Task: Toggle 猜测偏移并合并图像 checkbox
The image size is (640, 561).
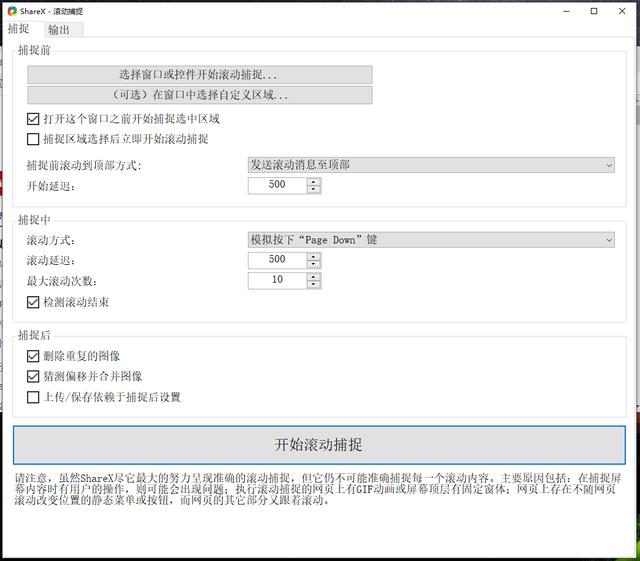Action: coord(33,376)
